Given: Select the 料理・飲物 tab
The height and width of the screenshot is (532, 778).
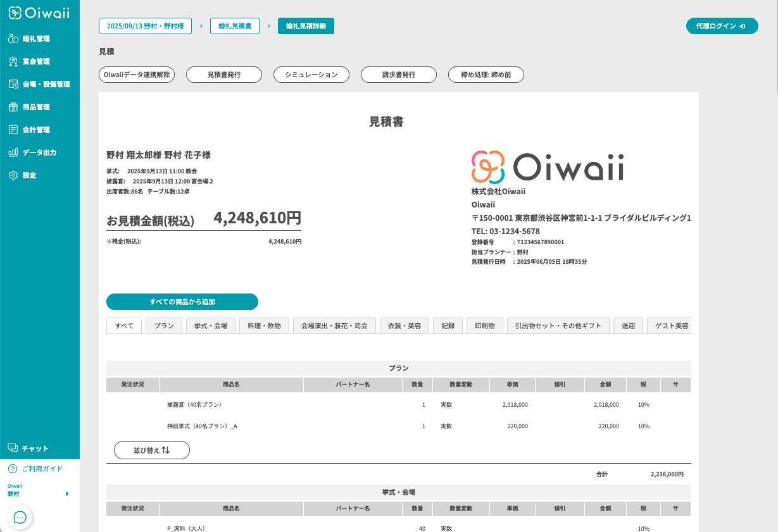Looking at the screenshot, I should click(265, 326).
